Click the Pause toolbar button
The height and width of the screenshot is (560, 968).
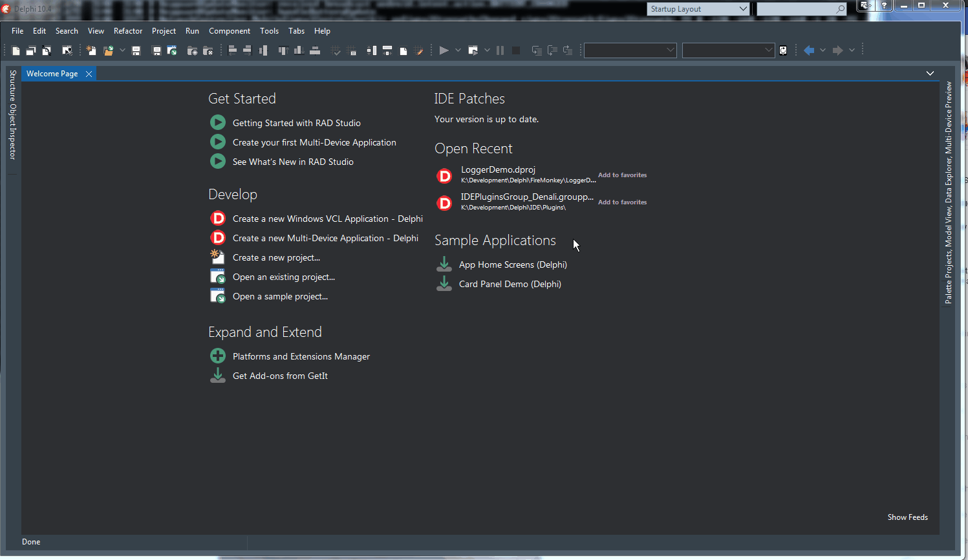tap(500, 50)
